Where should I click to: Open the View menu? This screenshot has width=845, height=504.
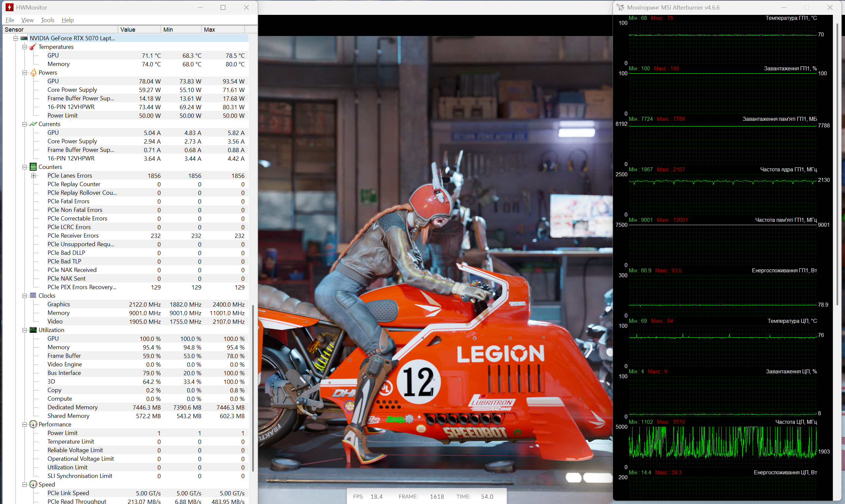pos(27,20)
